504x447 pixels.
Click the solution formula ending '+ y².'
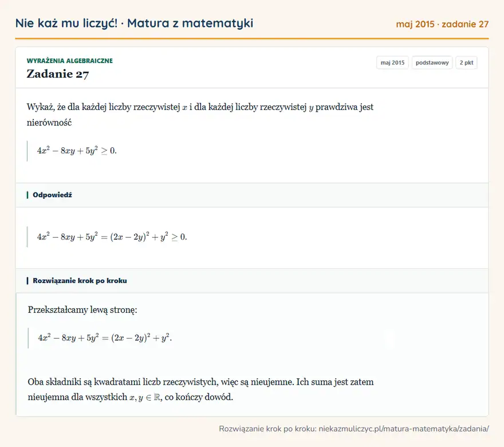pos(105,338)
